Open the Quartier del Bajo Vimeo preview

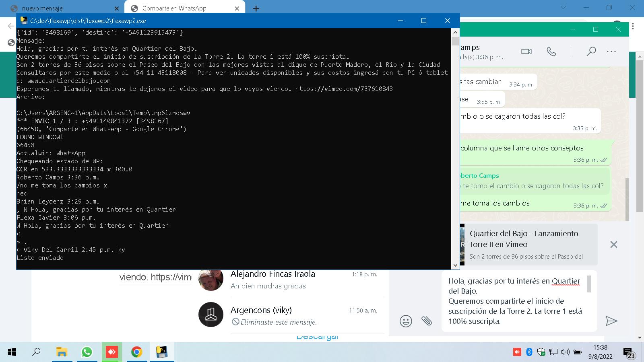(x=528, y=245)
